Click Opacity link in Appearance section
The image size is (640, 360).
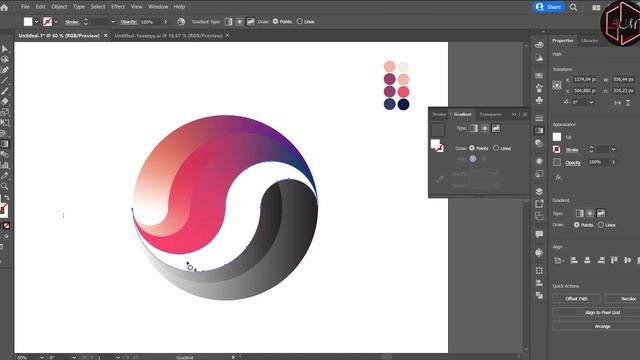pos(573,162)
